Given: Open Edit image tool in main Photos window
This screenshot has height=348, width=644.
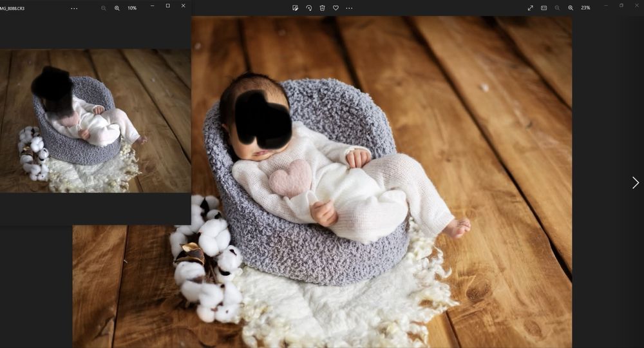Looking at the screenshot, I should 295,8.
